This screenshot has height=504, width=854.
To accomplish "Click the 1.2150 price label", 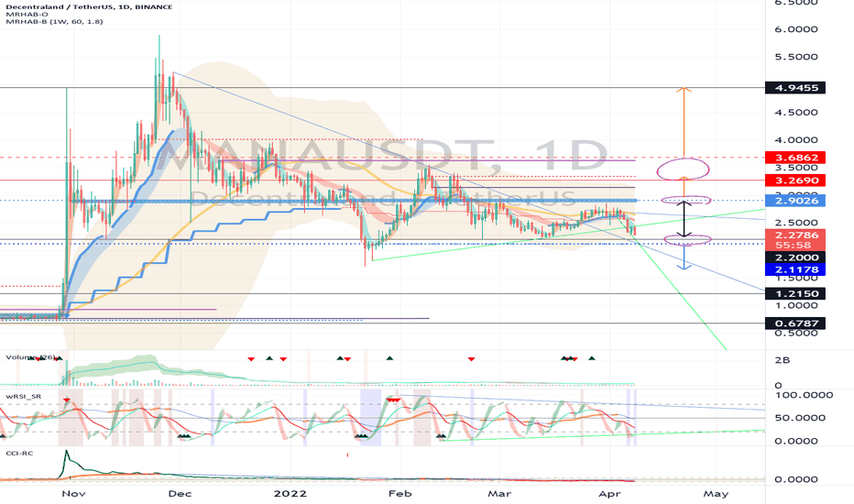I will click(795, 293).
